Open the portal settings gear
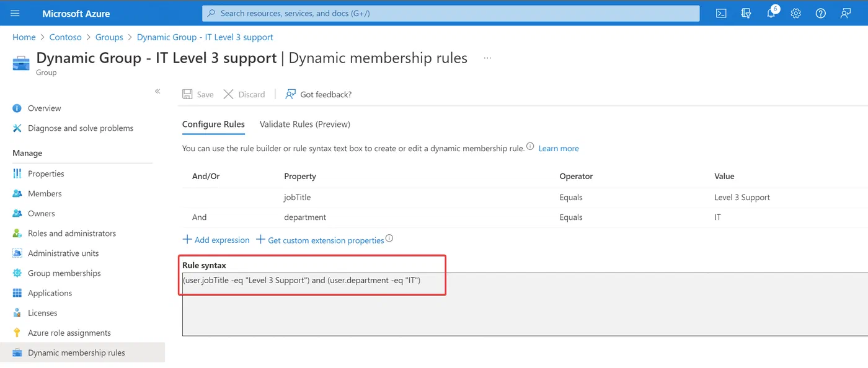 tap(796, 13)
